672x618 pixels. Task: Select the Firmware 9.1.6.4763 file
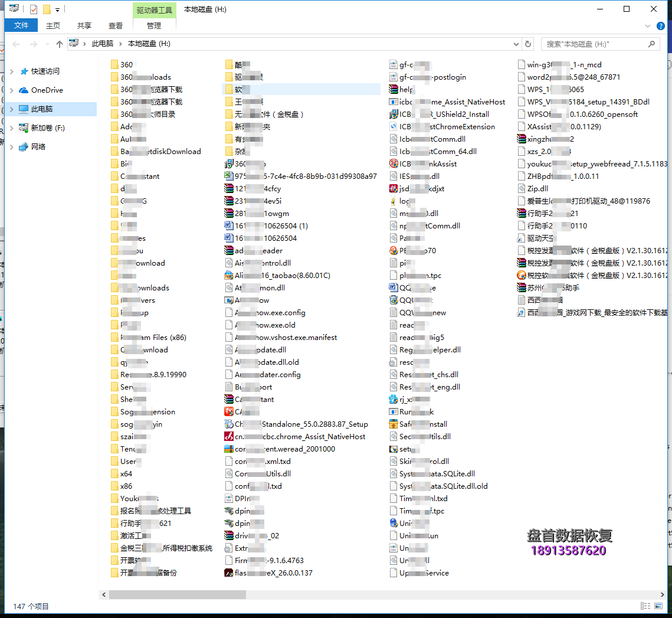[268, 561]
